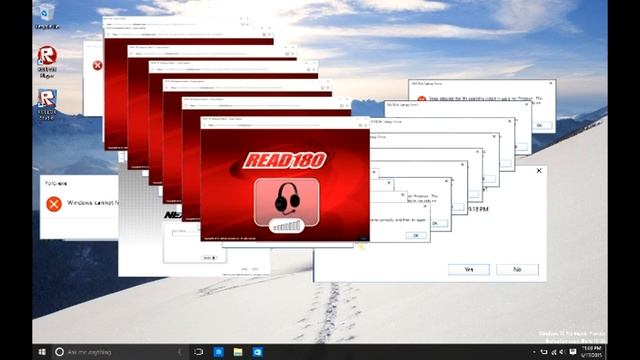Show hidden system tray icons
This screenshot has height=360, width=640.
coord(534,352)
